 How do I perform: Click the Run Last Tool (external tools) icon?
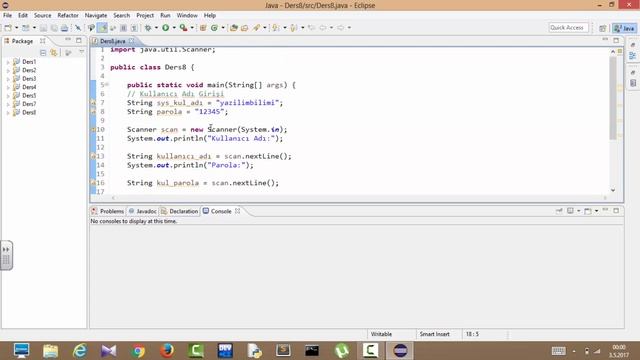click(x=184, y=28)
